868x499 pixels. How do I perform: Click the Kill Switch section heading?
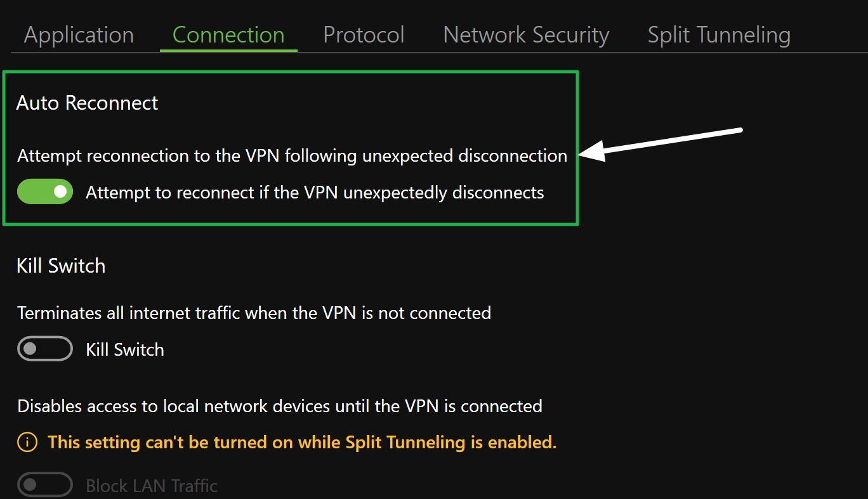[x=60, y=266]
